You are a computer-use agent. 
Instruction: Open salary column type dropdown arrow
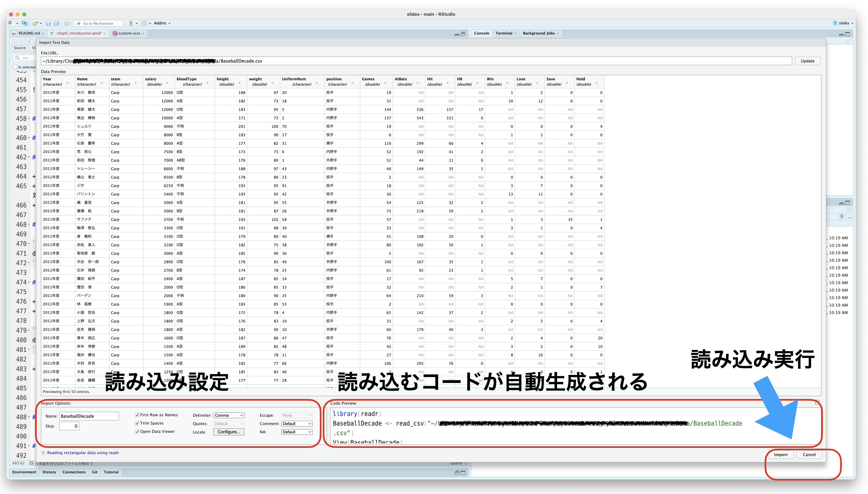[x=167, y=84]
